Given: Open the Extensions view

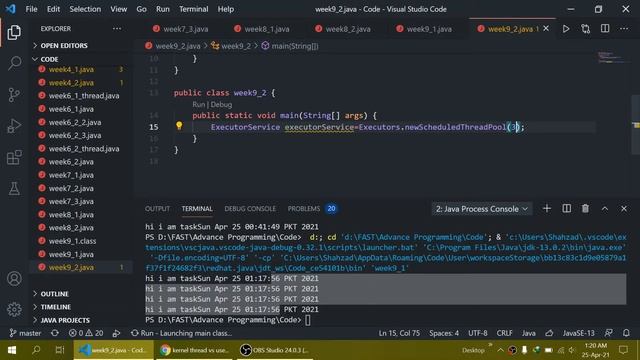Looking at the screenshot, I should tap(14, 157).
